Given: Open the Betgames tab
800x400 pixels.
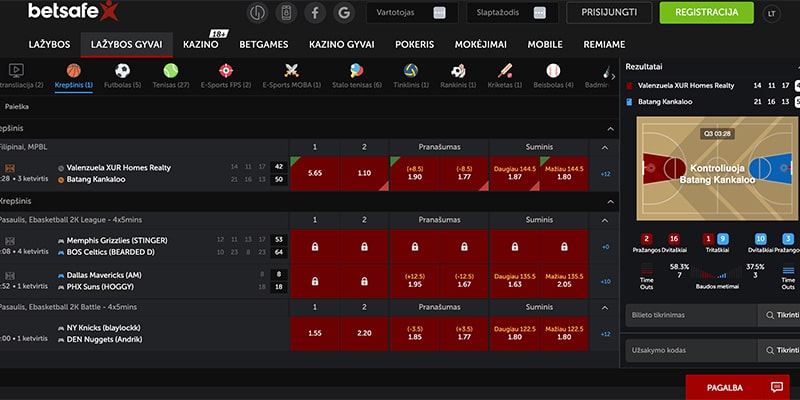Looking at the screenshot, I should click(x=264, y=44).
